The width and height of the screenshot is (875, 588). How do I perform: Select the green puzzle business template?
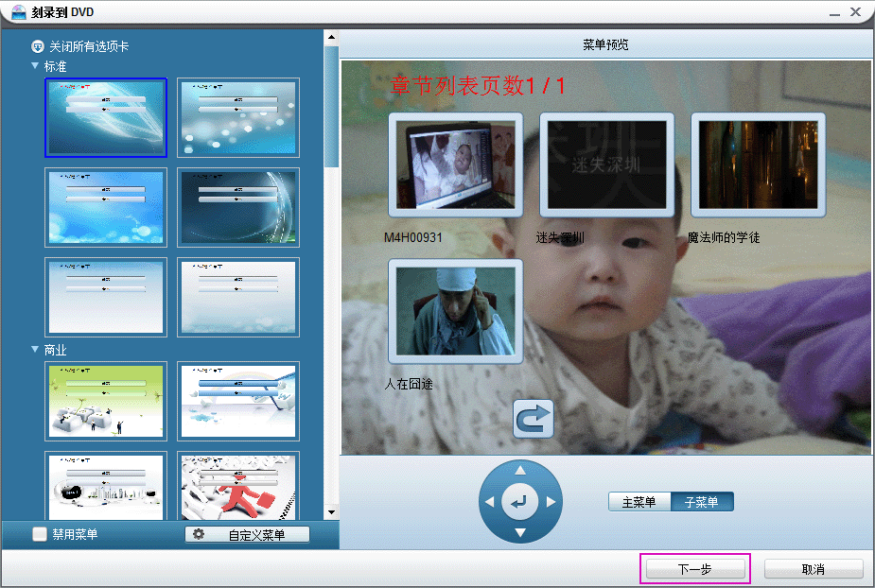pos(106,401)
